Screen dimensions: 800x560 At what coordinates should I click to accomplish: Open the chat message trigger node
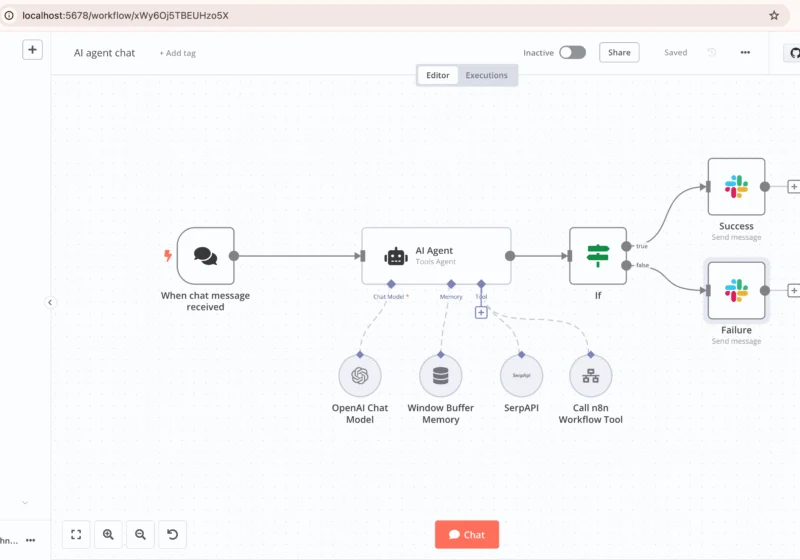click(206, 256)
